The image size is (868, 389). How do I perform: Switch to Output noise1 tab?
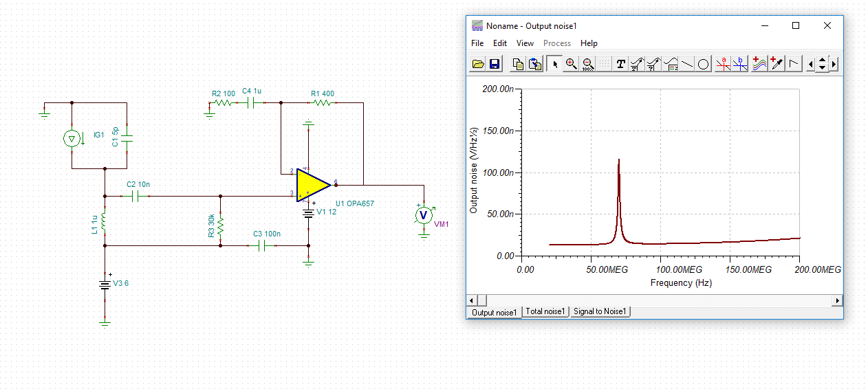pos(494,312)
